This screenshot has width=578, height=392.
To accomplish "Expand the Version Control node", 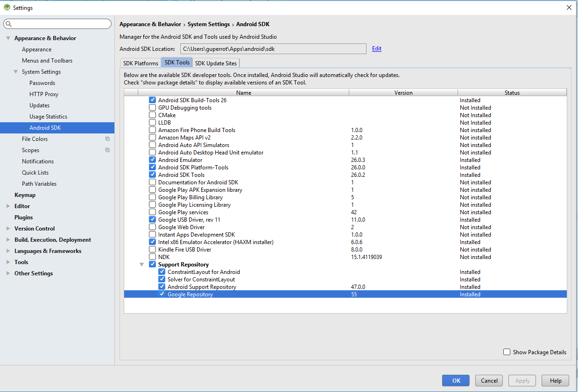I will [x=8, y=229].
